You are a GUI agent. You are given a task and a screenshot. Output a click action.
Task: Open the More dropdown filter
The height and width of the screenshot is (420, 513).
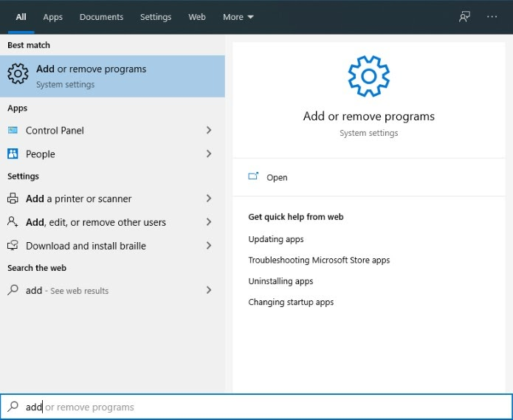click(x=238, y=17)
